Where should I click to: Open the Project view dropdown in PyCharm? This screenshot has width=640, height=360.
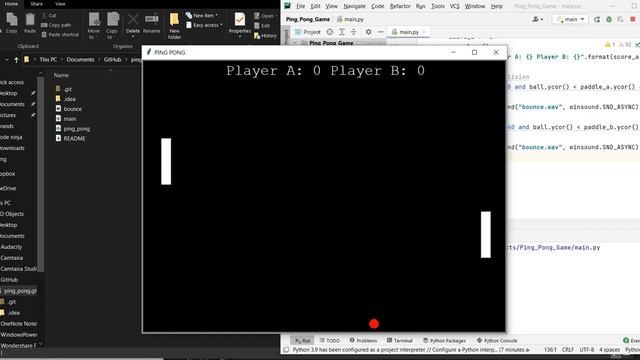click(308, 32)
